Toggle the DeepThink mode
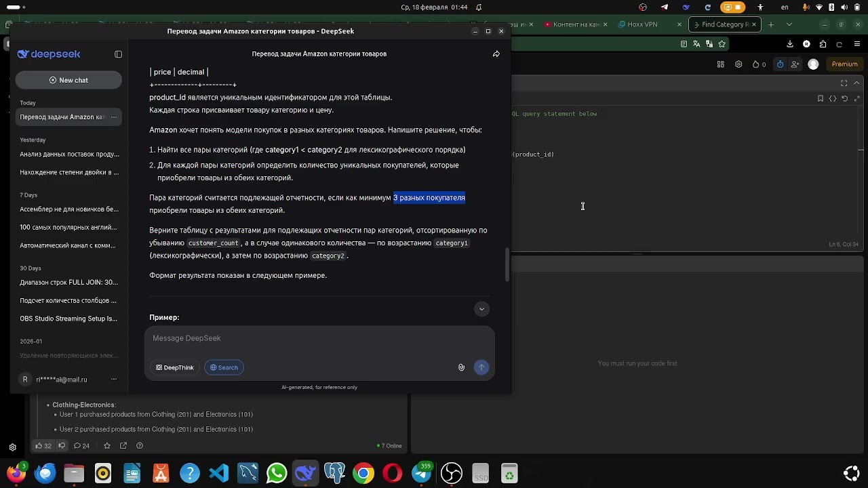The width and height of the screenshot is (868, 488). coord(175,367)
